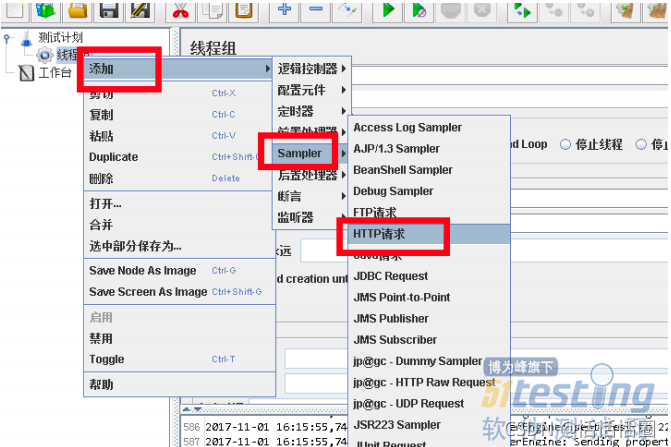The width and height of the screenshot is (671, 447).
Task: Click the 线程组 gear icon in tree
Action: [45, 55]
